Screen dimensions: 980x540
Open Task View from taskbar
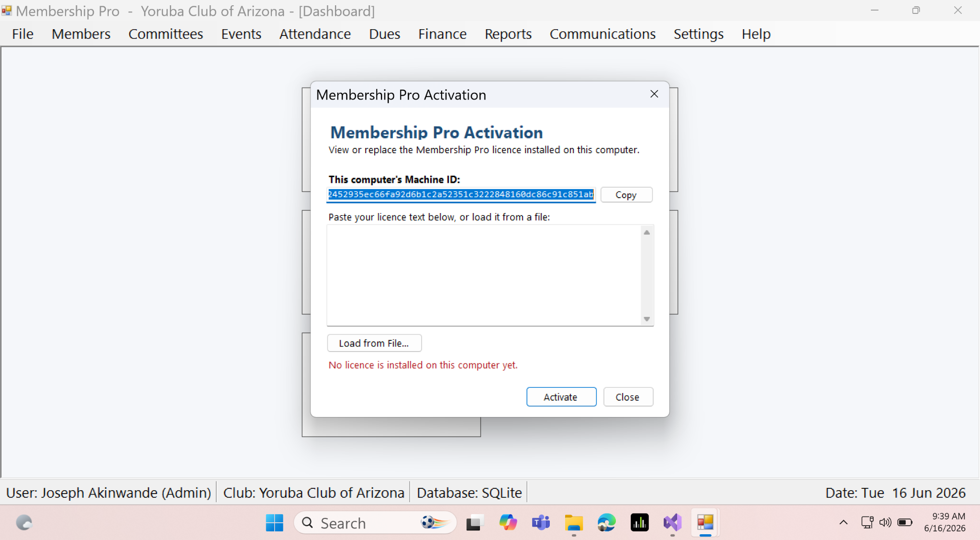[x=475, y=523]
